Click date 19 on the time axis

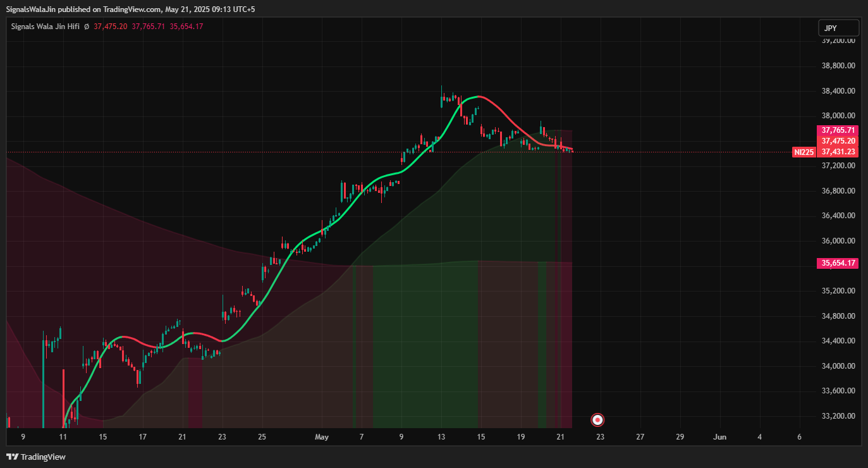(x=521, y=437)
